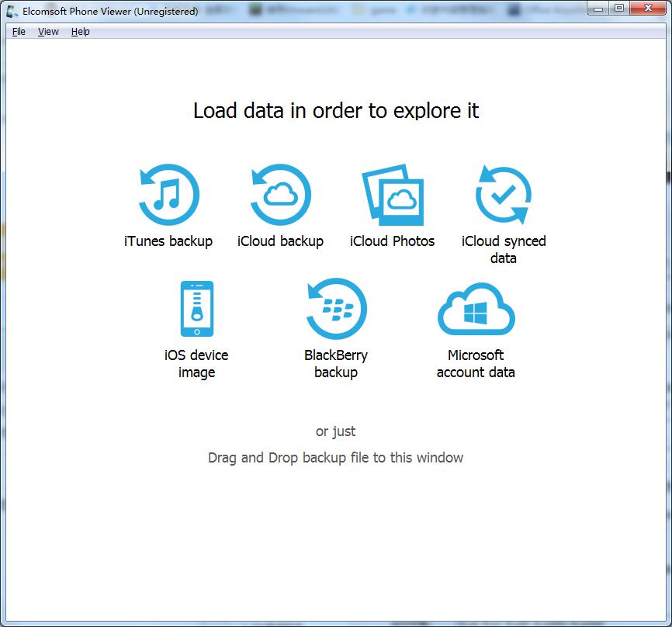Open the iCloud backup cloud icon

[280, 195]
